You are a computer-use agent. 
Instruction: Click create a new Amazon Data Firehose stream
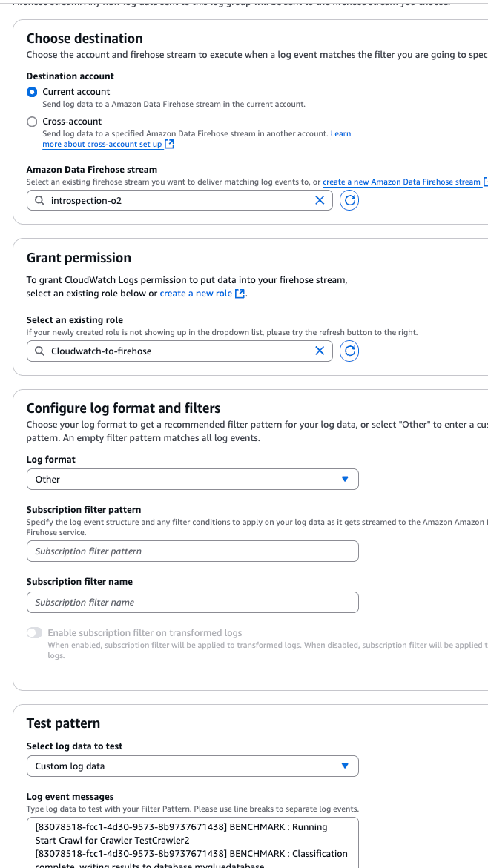point(400,182)
